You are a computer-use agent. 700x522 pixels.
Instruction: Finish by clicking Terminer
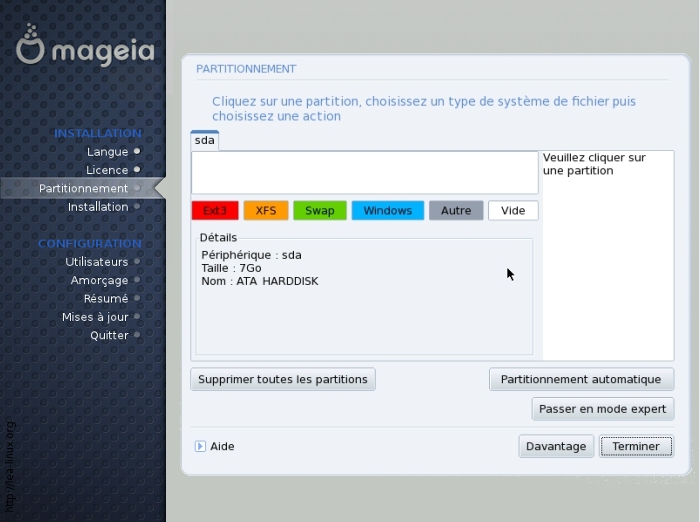click(x=636, y=446)
